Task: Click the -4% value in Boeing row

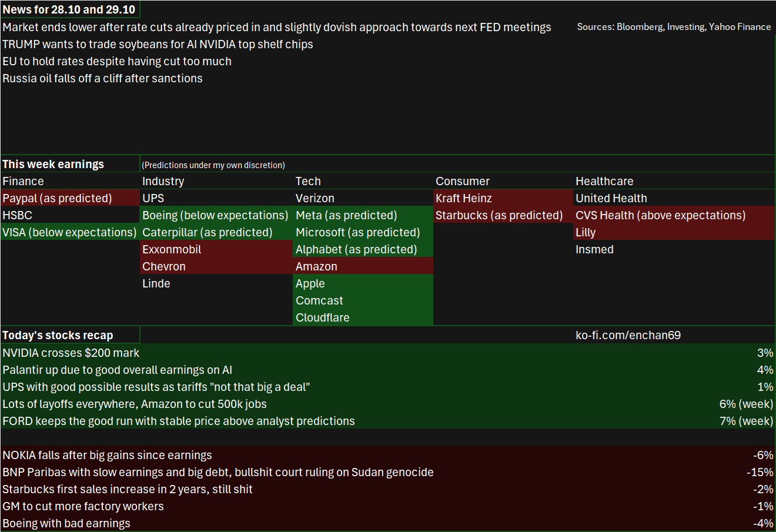Action: pos(763,523)
